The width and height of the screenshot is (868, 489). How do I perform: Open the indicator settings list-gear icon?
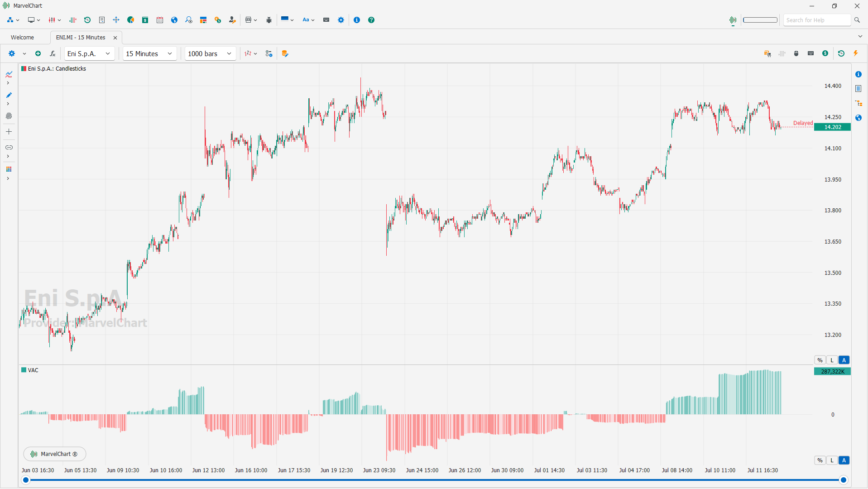point(269,53)
